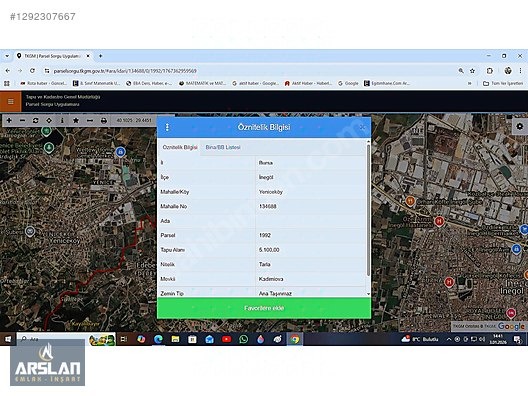The height and width of the screenshot is (396, 528).
Task: Open map settings gear icon
Action: (x=520, y=126)
